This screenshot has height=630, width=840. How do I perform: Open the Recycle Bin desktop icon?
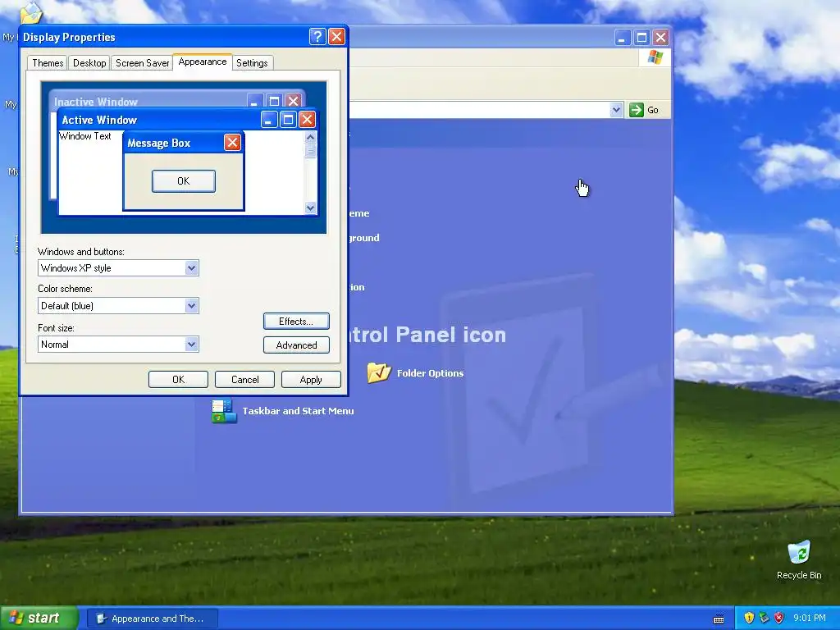click(799, 560)
